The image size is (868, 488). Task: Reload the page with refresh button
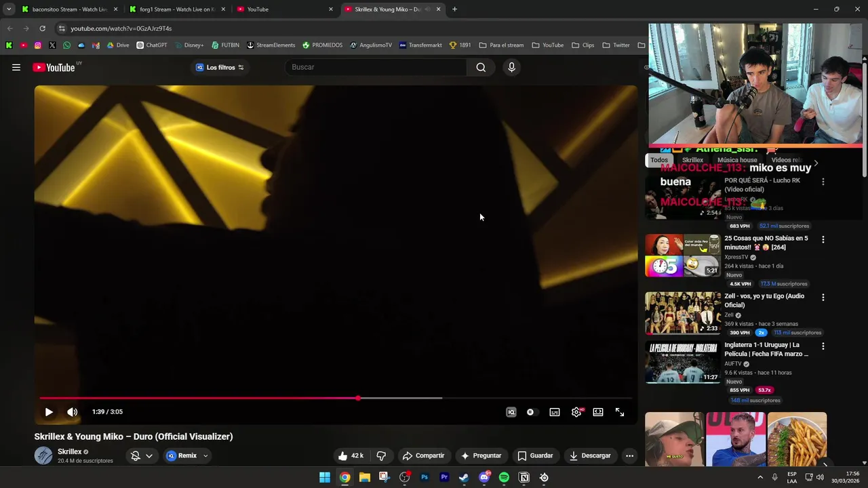[x=42, y=28]
